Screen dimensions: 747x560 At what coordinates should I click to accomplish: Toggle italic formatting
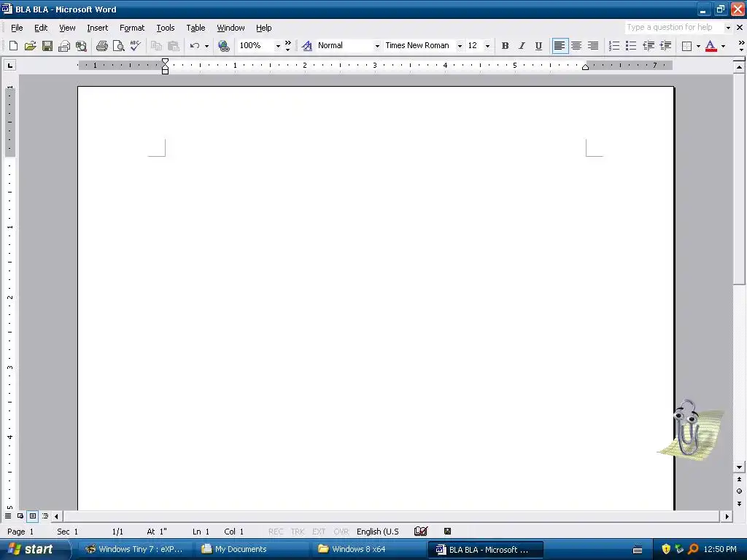coord(522,46)
